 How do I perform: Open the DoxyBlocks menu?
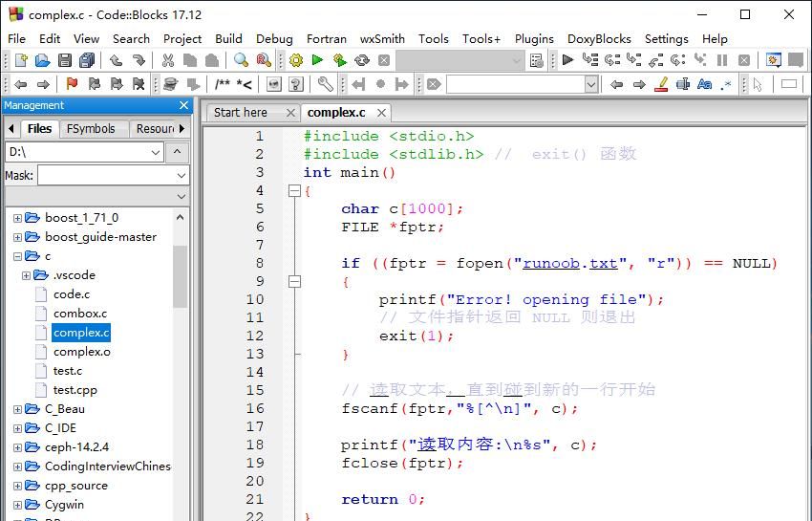[x=599, y=39]
